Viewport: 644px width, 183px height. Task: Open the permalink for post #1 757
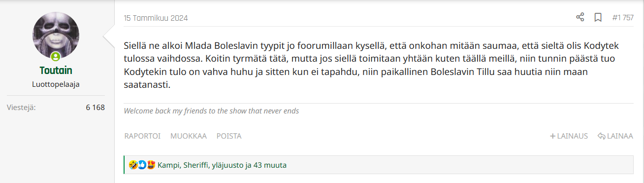pos(623,18)
